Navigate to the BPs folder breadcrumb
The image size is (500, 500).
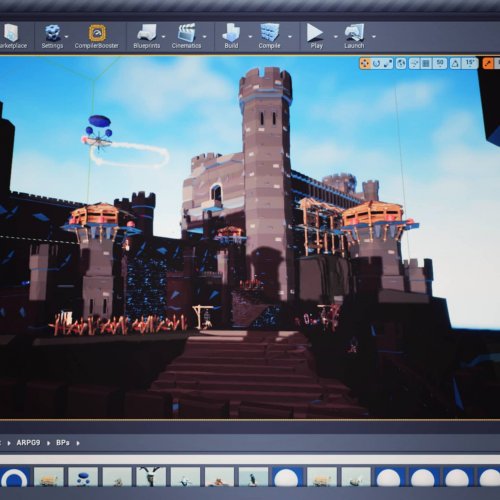pyautogui.click(x=63, y=443)
